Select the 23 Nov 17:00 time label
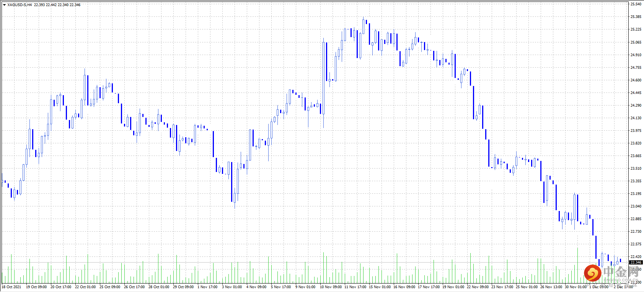This screenshot has width=644, height=292. pyautogui.click(x=502, y=287)
